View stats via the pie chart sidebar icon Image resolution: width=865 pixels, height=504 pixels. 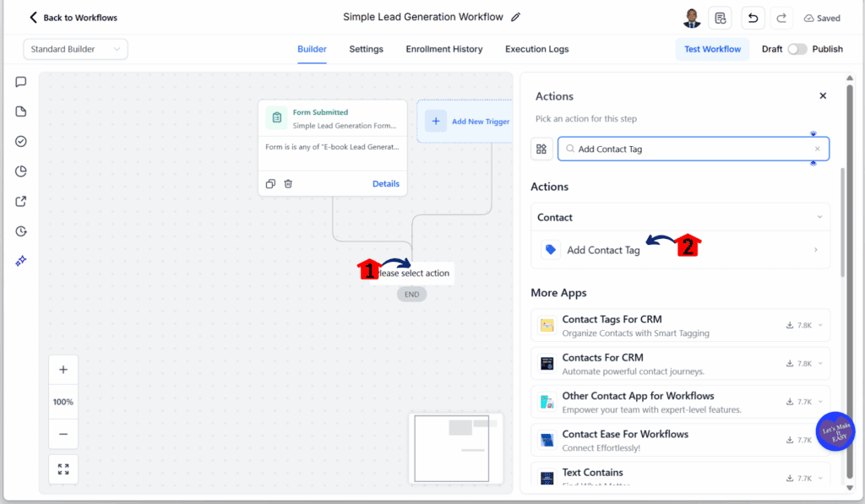[19, 171]
